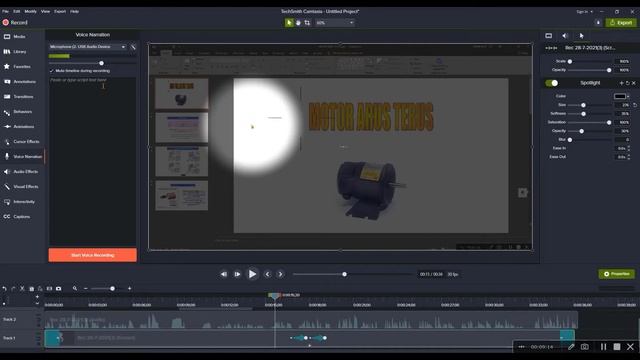Viewport: 640px width, 360px height.
Task: Click the Voice Narration microphone icon
Action: [7, 157]
